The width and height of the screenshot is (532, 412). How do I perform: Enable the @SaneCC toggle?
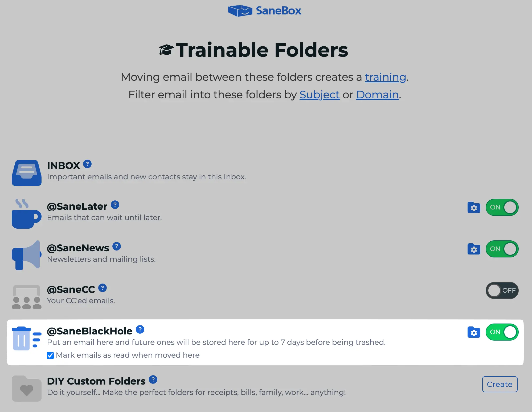pyautogui.click(x=502, y=290)
